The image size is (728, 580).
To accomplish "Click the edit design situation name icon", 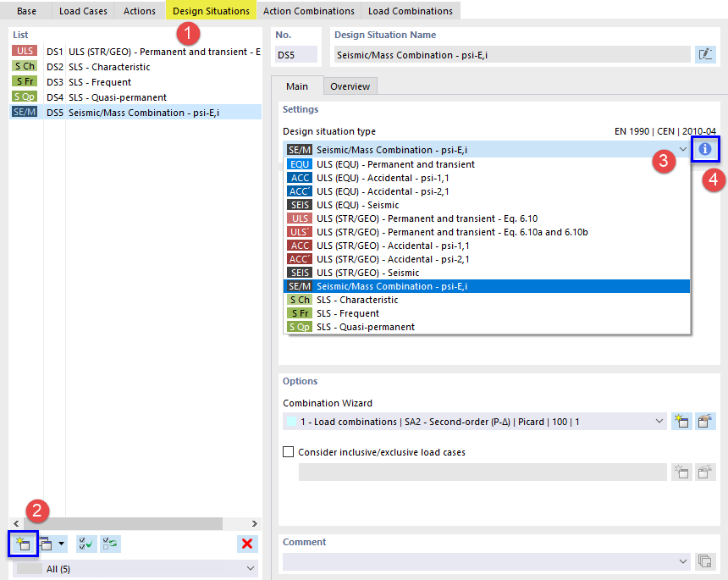I will pos(705,54).
